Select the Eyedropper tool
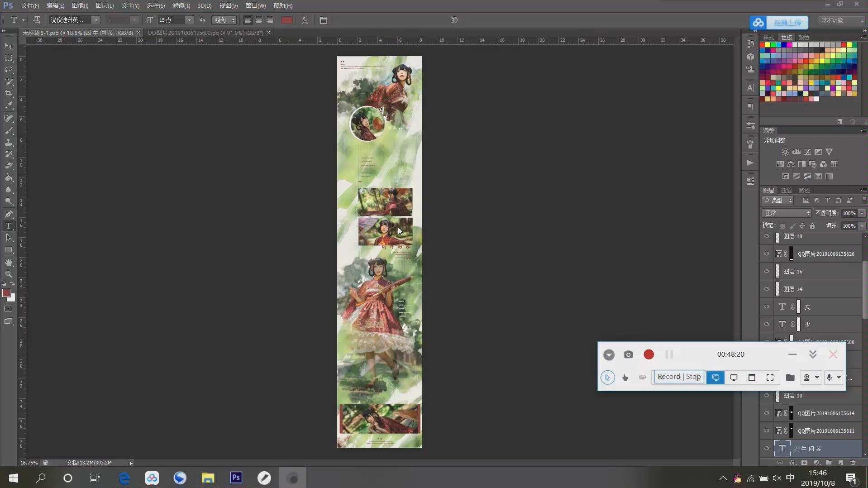The image size is (868, 488). pos(9,105)
